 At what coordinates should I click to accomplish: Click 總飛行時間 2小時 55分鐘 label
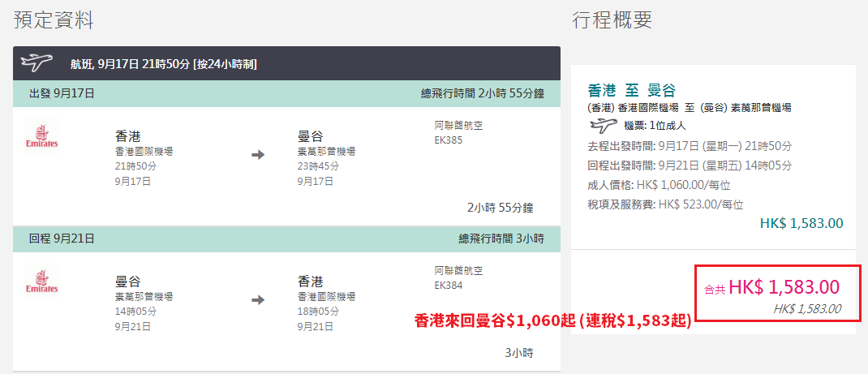pyautogui.click(x=482, y=93)
